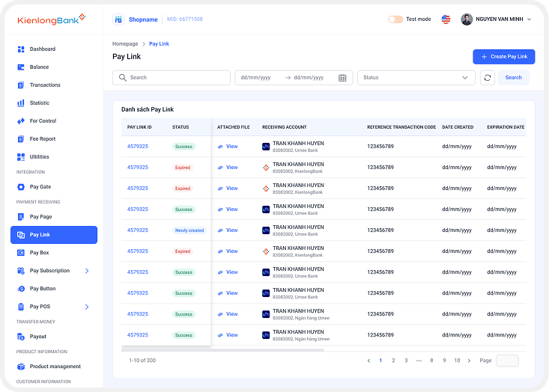This screenshot has width=549, height=392.
Task: Expand the Pay Subscription submenu chevron
Action: tap(87, 271)
